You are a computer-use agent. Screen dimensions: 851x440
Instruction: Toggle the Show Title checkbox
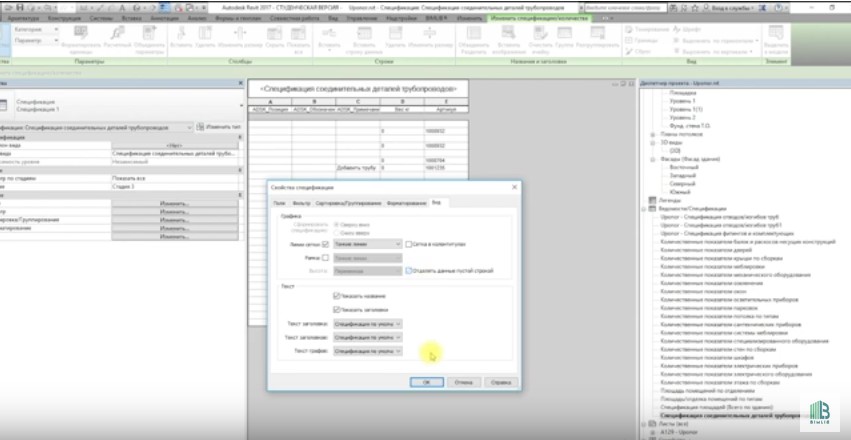click(x=336, y=296)
